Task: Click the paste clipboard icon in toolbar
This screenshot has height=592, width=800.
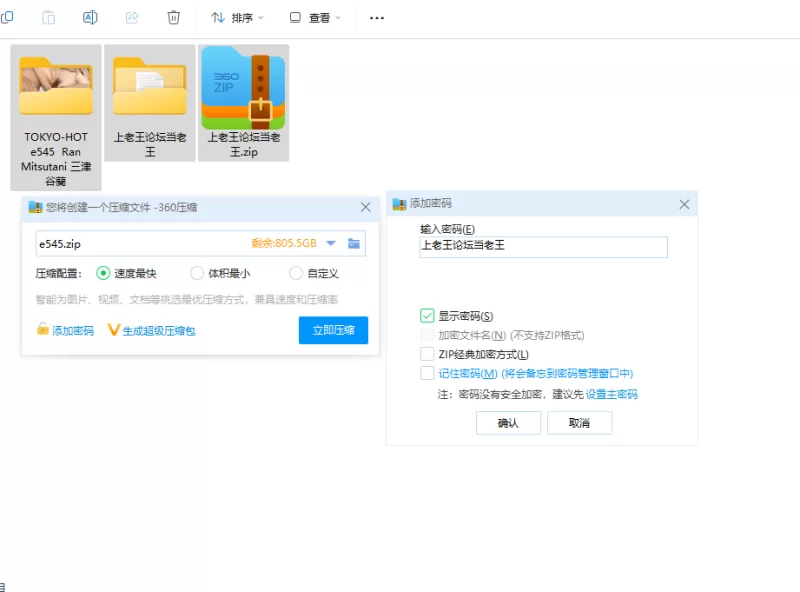Action: click(x=48, y=18)
